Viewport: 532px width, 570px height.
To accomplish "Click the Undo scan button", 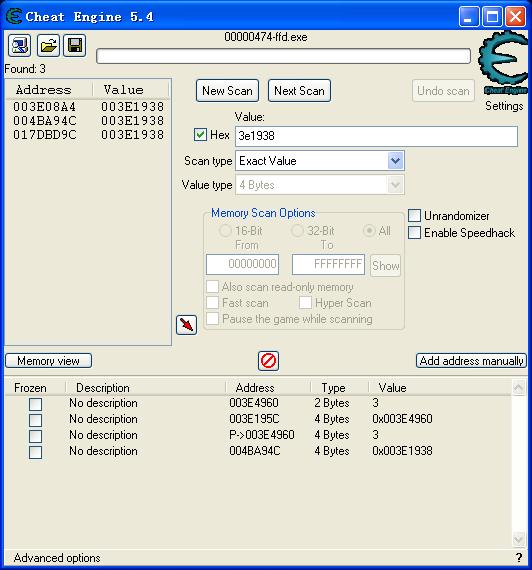I will pos(443,91).
